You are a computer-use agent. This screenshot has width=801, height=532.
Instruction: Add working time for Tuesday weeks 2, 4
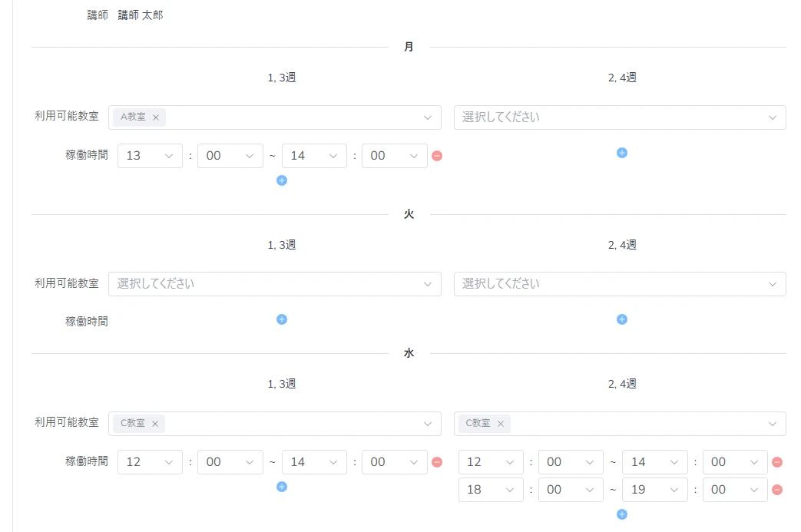point(622,319)
